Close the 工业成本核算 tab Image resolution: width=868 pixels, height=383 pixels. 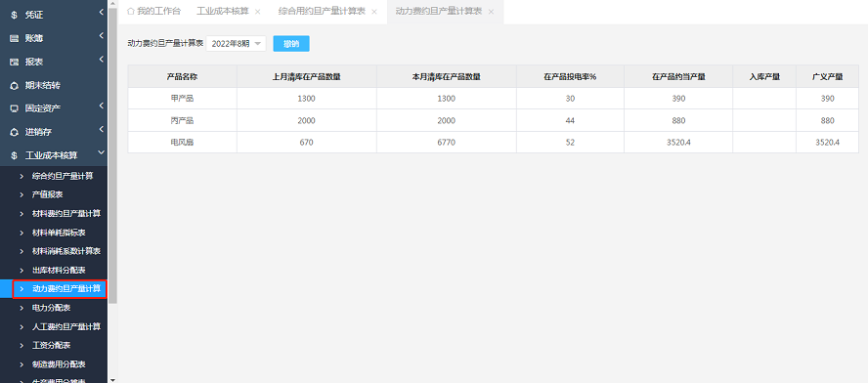(x=257, y=12)
